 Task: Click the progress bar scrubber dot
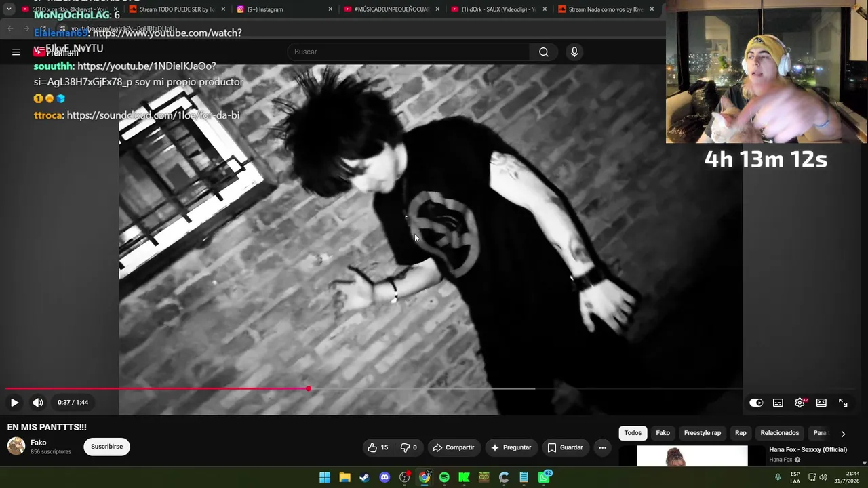coord(309,389)
